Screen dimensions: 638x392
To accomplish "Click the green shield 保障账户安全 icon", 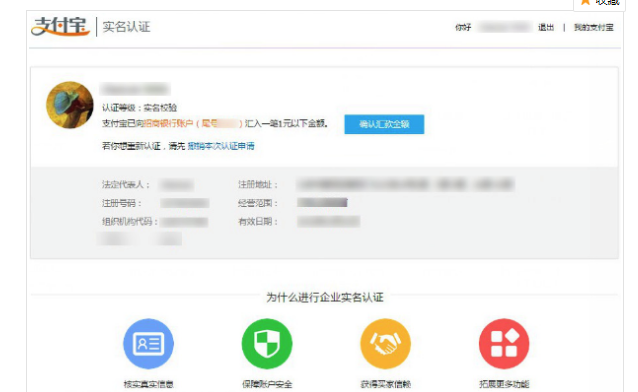I will point(267,344).
